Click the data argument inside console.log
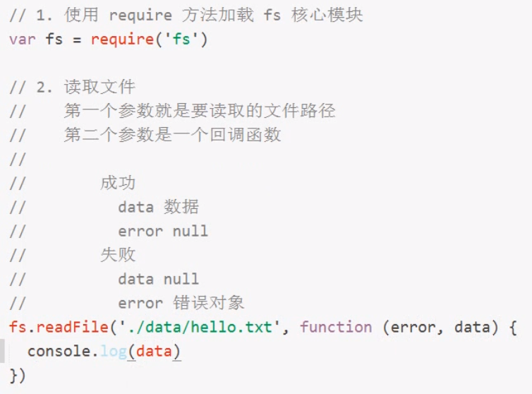 154,351
